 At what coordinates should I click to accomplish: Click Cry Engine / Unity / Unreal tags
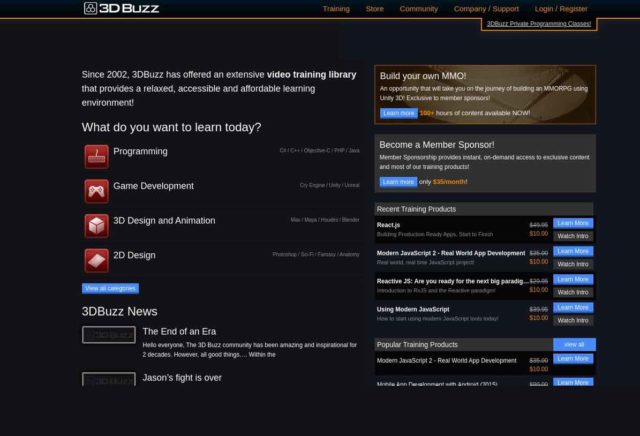(x=329, y=185)
